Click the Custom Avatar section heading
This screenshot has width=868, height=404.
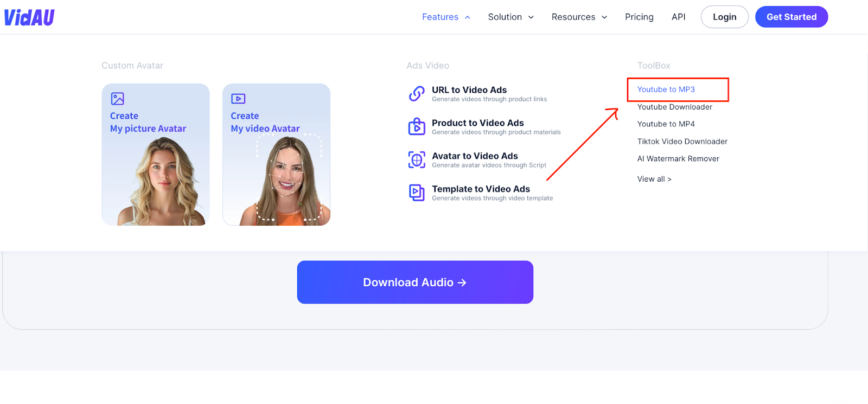[132, 66]
